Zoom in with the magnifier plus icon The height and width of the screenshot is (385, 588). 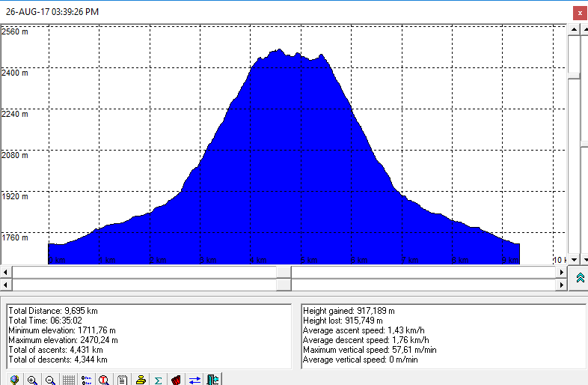point(32,379)
